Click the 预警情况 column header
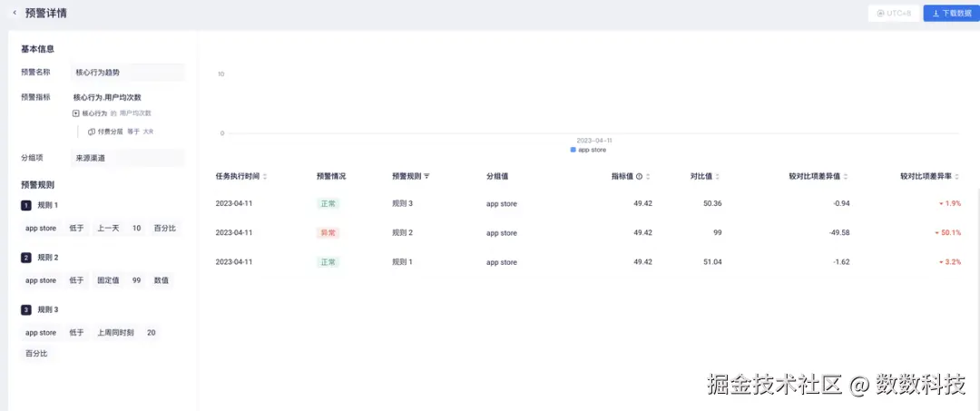Screen dimensions: 980x411 point(331,177)
